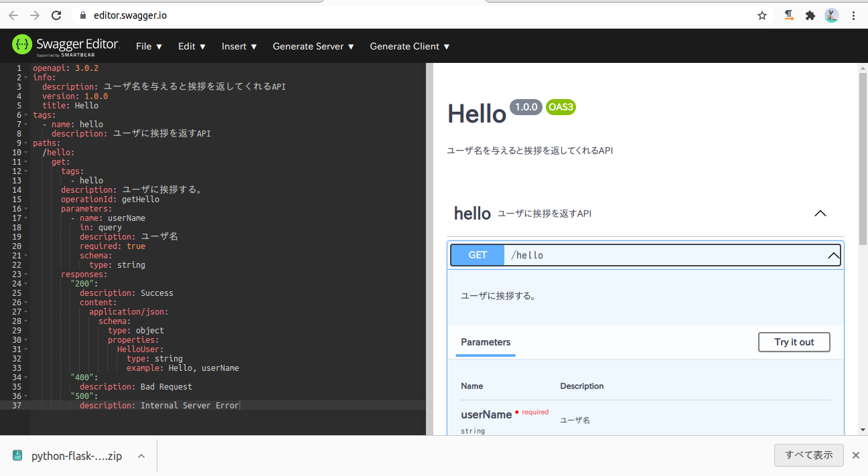The width and height of the screenshot is (868, 476).
Task: Click the Try it out button
Action: [x=794, y=341]
